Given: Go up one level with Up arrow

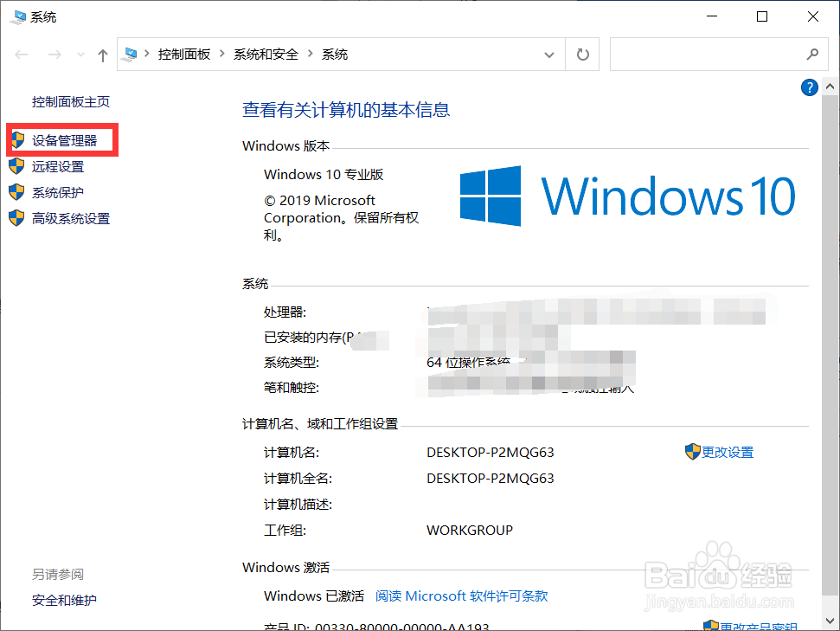Looking at the screenshot, I should coord(103,55).
